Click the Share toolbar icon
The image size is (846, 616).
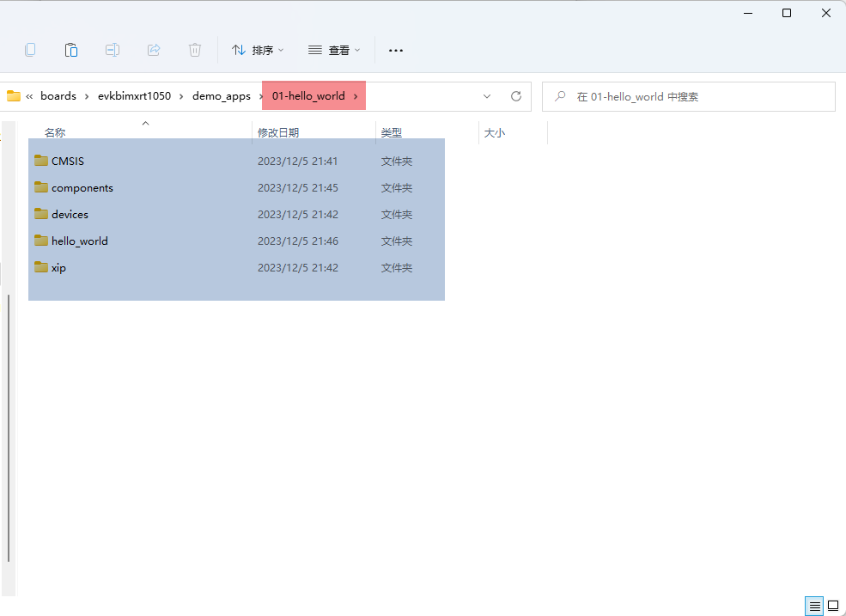[x=154, y=50]
